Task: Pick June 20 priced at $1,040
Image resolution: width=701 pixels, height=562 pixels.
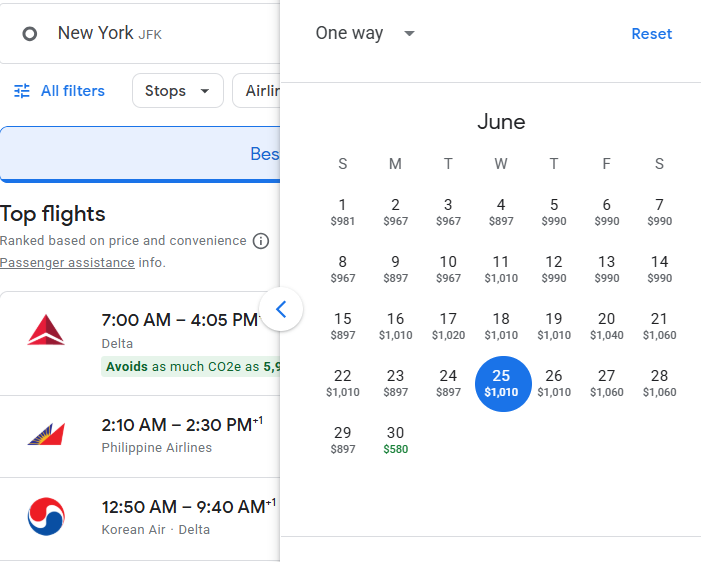Action: point(607,325)
